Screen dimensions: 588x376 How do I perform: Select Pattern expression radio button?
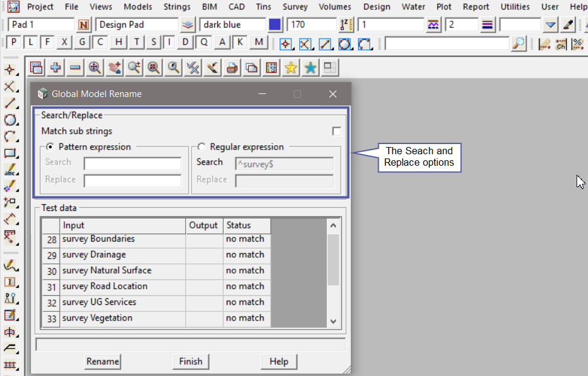[50, 147]
